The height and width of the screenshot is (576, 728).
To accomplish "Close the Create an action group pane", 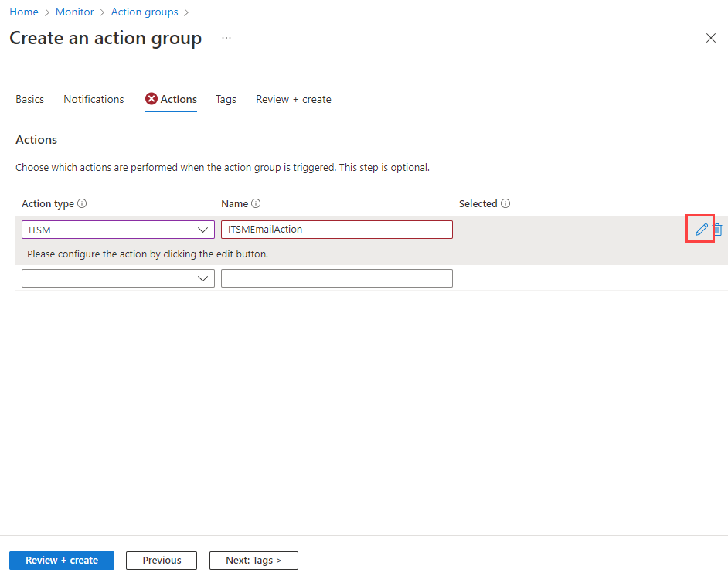I will point(710,38).
